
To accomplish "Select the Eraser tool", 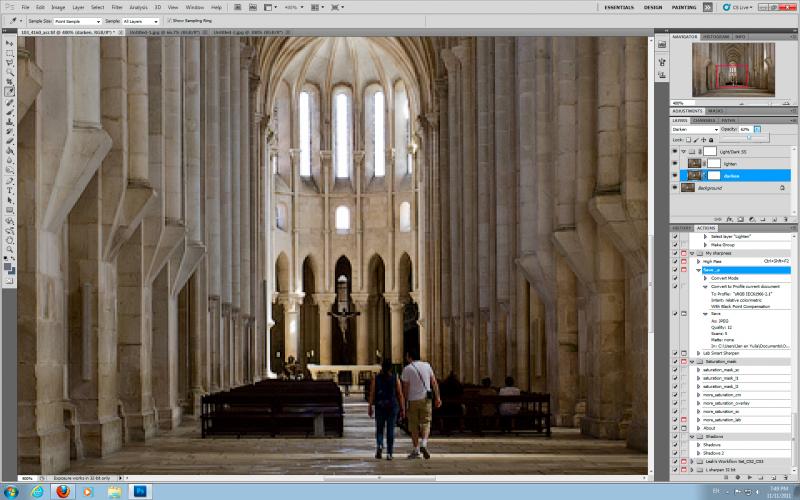I will click(9, 142).
